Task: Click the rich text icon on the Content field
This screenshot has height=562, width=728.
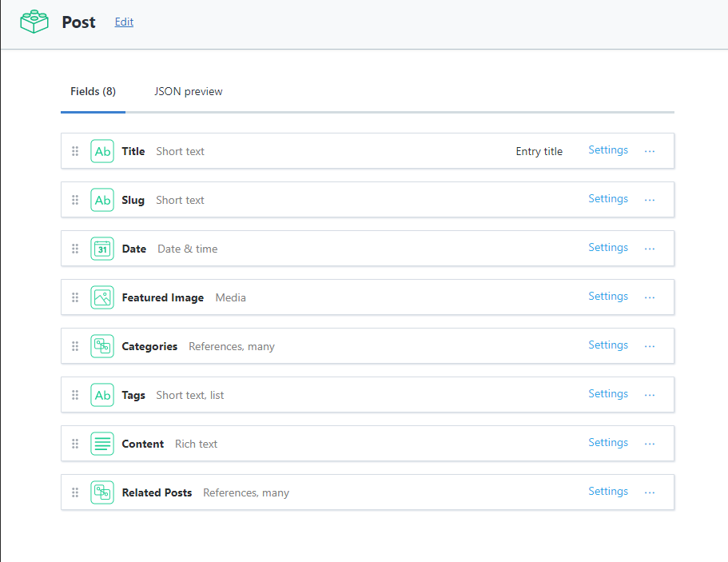Action: pyautogui.click(x=102, y=443)
